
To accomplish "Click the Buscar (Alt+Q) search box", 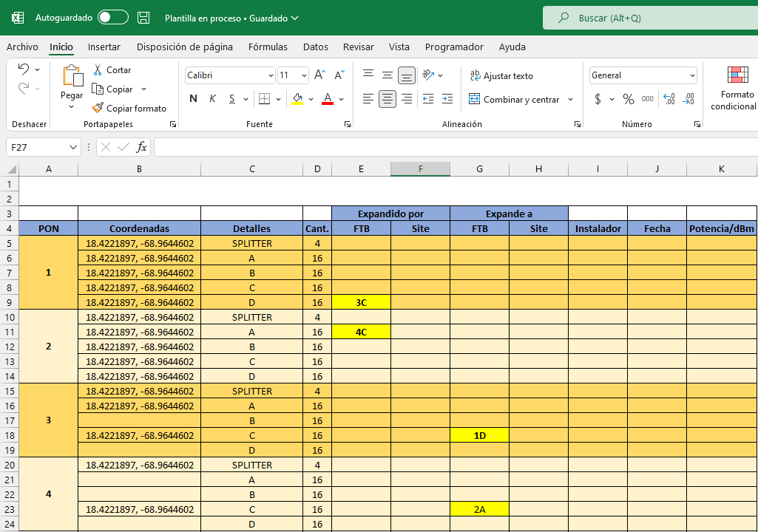I will [650, 18].
